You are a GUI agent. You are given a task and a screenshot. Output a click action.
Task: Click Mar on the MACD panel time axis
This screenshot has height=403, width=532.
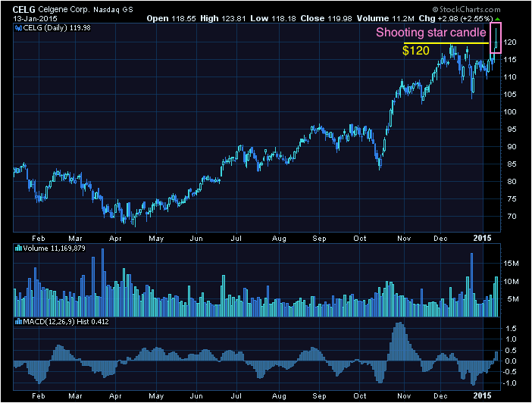pos(75,396)
